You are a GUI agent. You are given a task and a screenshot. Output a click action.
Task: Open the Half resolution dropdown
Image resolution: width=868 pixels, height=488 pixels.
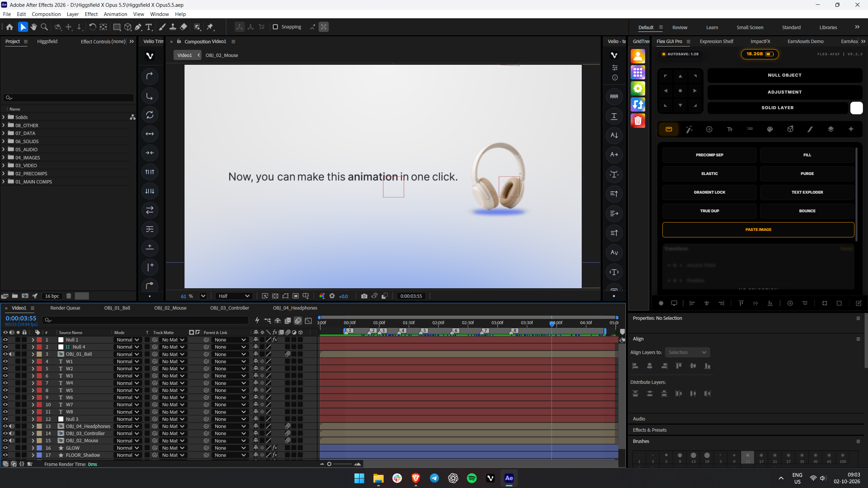pyautogui.click(x=234, y=296)
